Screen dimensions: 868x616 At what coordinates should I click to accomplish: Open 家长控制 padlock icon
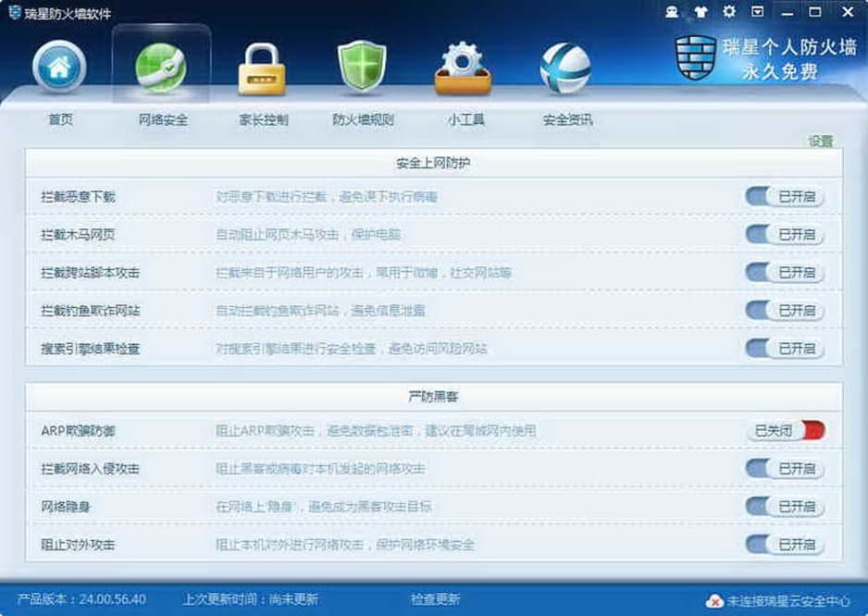coord(262,69)
